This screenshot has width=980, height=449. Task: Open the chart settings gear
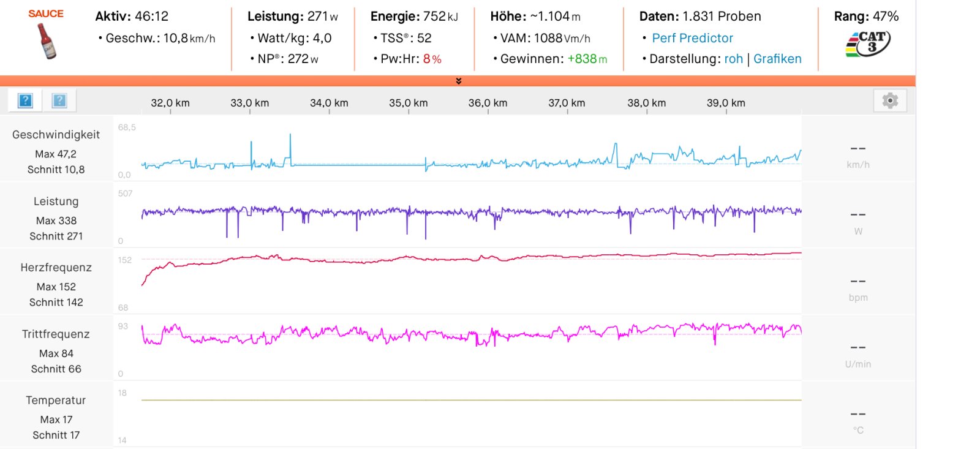889,100
